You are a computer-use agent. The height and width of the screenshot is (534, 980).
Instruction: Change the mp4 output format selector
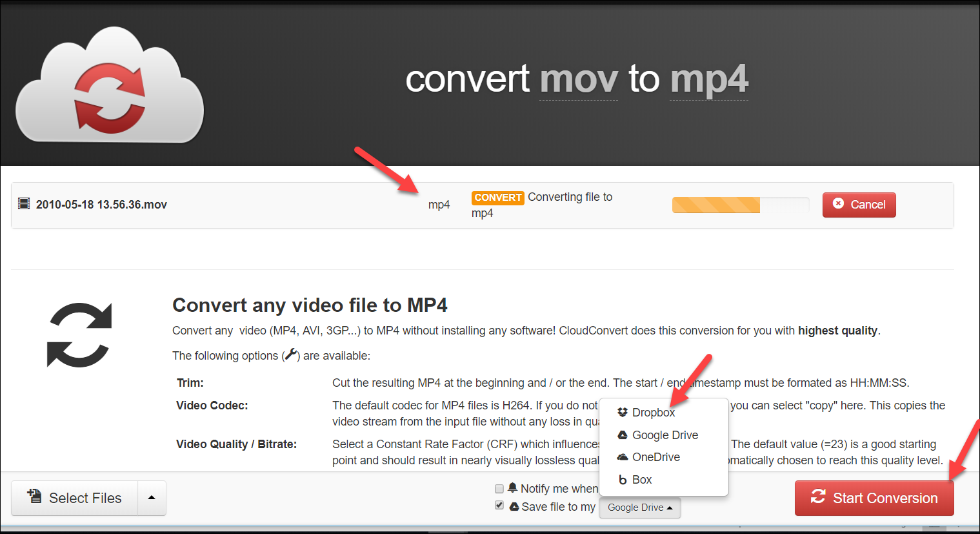pyautogui.click(x=439, y=205)
